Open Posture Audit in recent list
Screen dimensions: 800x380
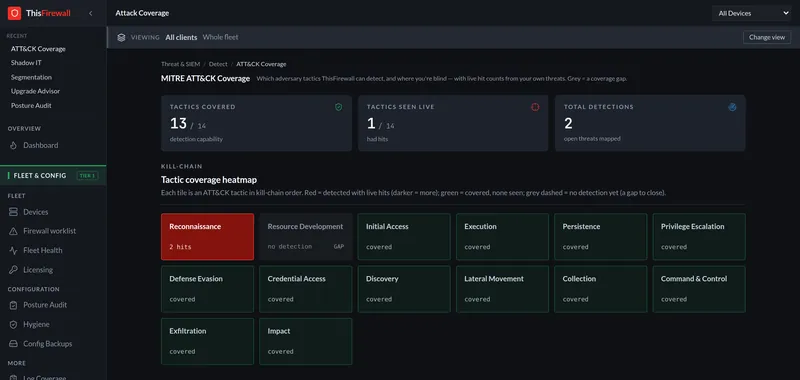[x=31, y=106]
